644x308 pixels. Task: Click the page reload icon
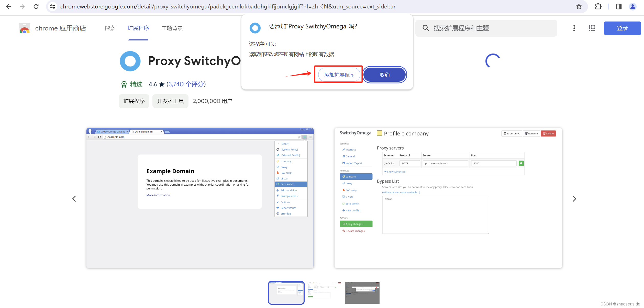coord(36,7)
